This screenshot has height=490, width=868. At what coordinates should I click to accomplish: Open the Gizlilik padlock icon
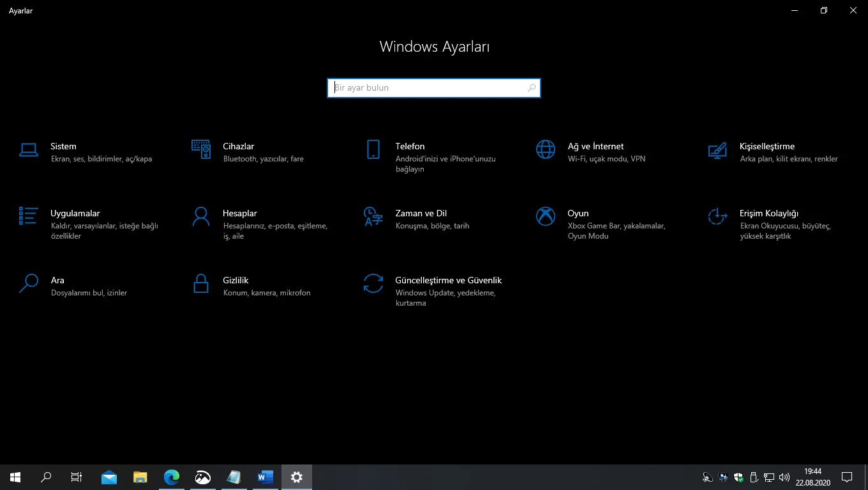(x=200, y=283)
